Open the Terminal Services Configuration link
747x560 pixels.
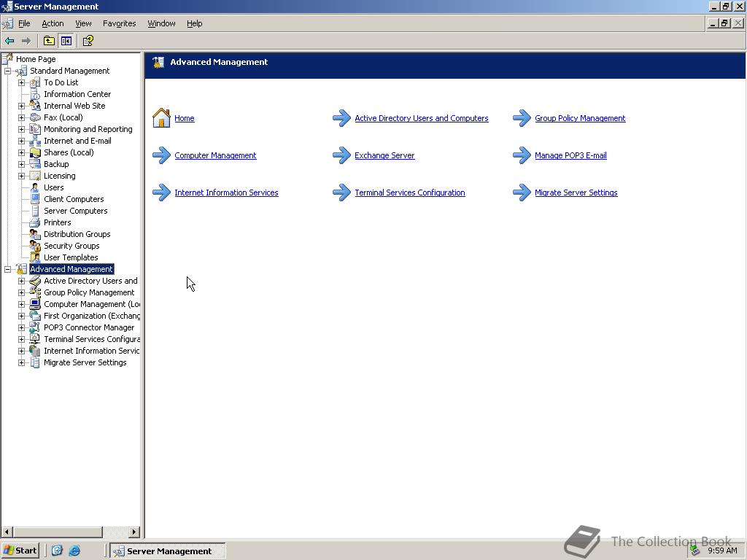[410, 192]
